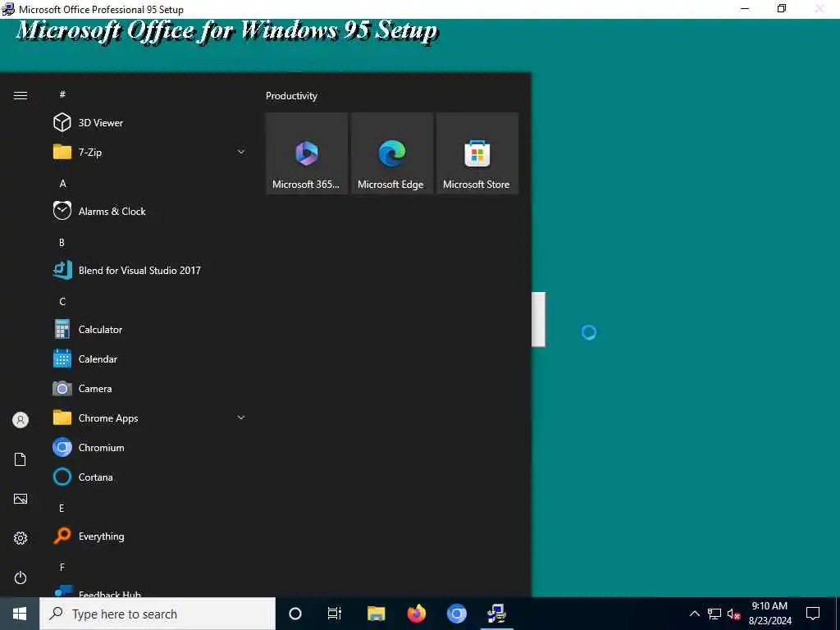Viewport: 840px width, 630px height.
Task: Click the 'F' letter group header
Action: (62, 567)
